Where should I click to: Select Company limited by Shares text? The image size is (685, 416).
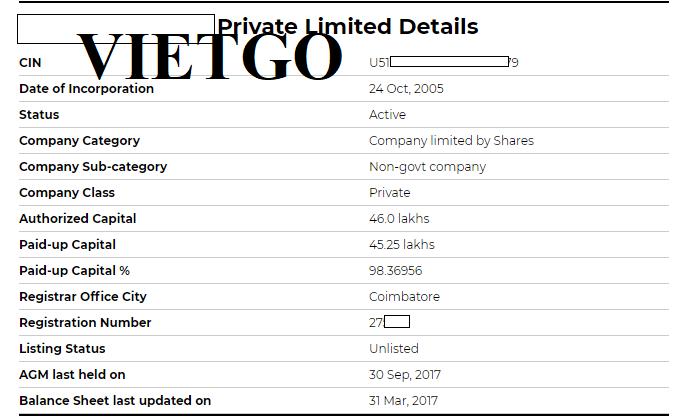[x=451, y=141]
